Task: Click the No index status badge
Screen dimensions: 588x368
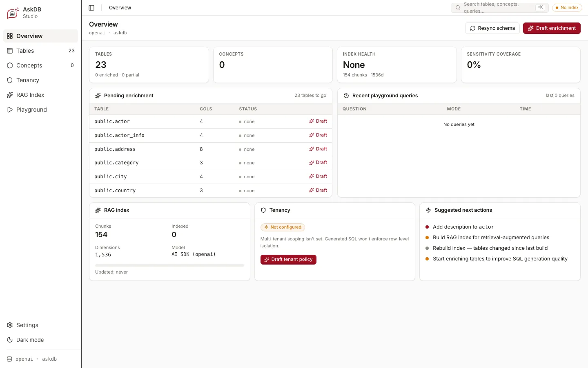Action: click(x=567, y=8)
